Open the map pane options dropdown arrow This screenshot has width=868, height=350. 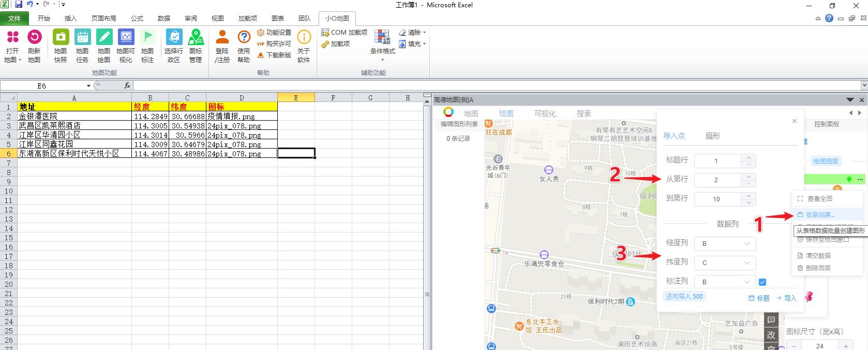(850, 99)
